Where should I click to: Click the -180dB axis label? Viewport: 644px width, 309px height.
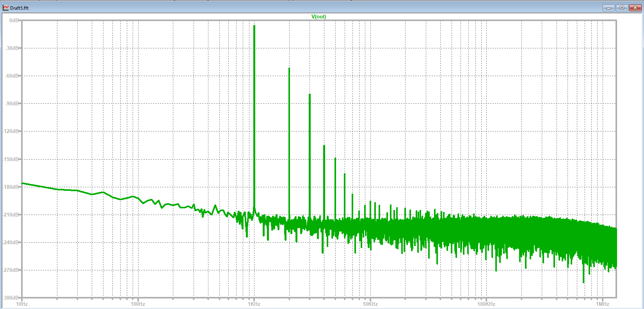11,187
